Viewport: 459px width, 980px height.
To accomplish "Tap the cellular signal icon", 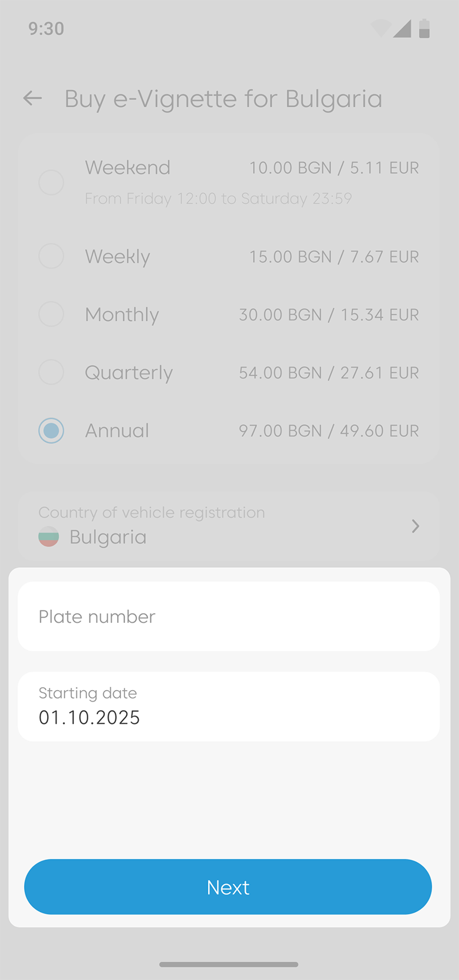I will pyautogui.click(x=402, y=28).
